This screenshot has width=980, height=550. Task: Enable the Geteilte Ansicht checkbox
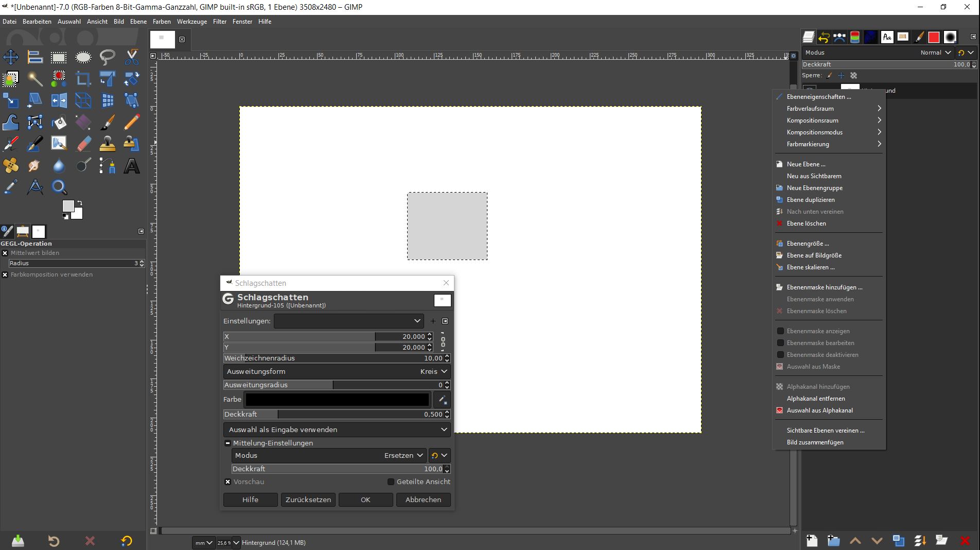(x=391, y=482)
